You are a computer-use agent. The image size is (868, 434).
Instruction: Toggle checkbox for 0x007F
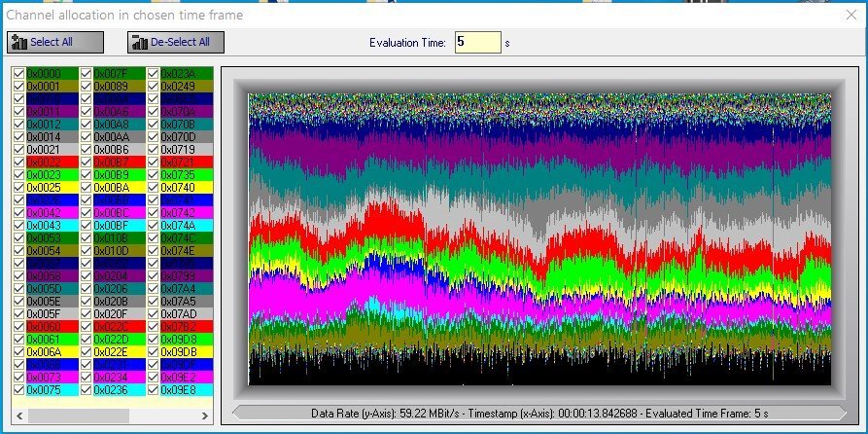(x=86, y=73)
